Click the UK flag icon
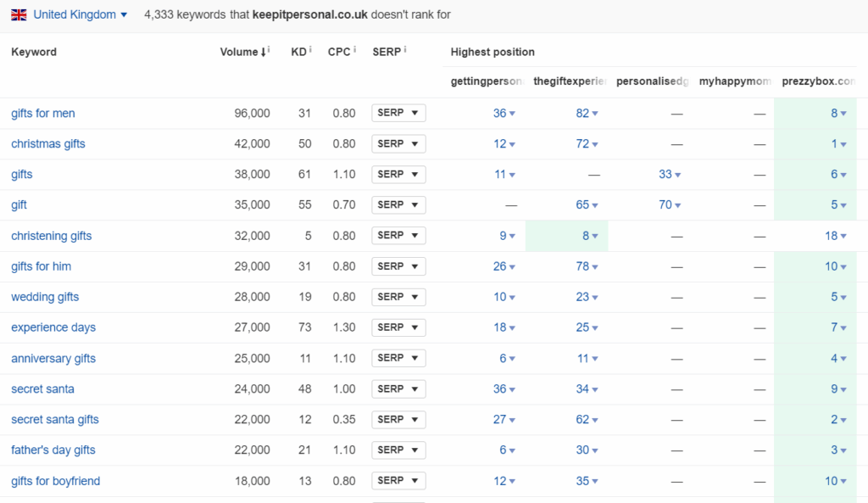Screen dimensions: 868x503 click(19, 15)
